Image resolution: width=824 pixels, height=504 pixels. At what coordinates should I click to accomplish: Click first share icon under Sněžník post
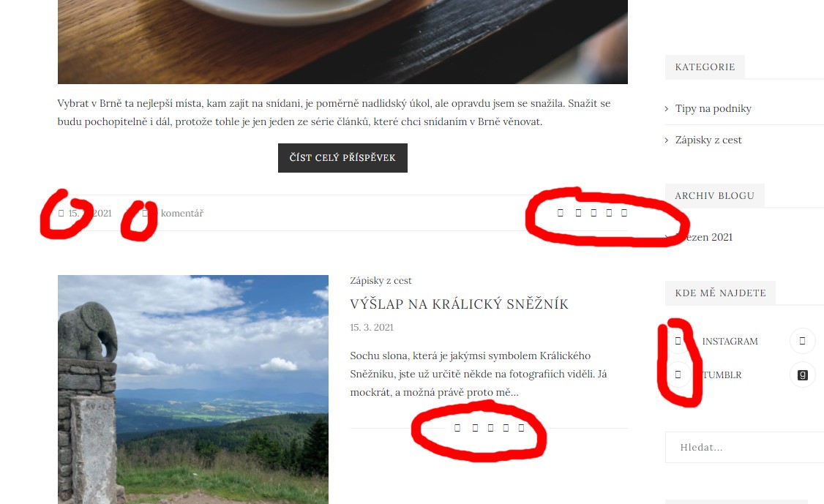pos(457,428)
